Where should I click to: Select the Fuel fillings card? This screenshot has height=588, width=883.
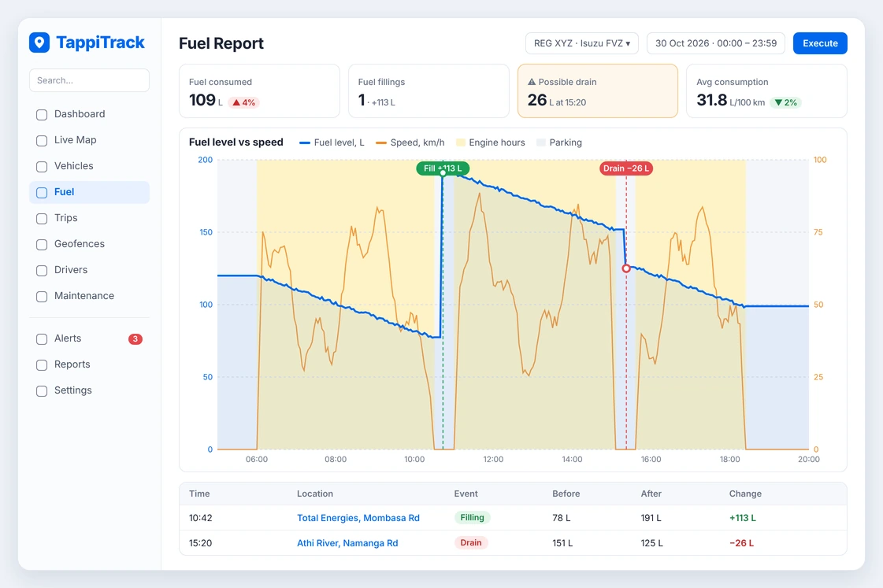[x=429, y=91]
